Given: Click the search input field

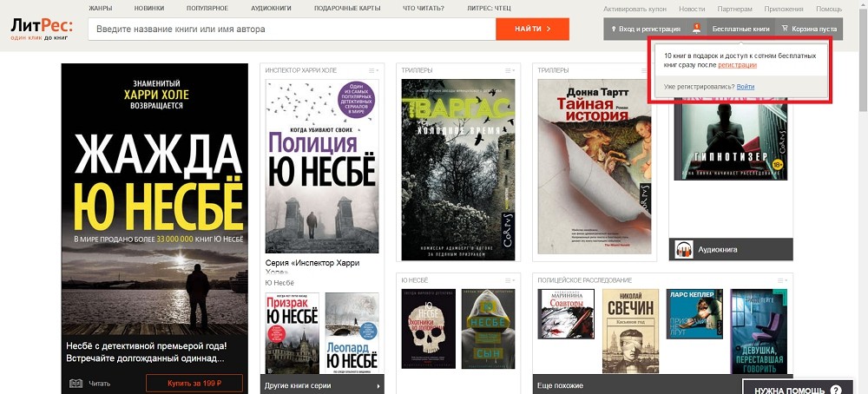Looking at the screenshot, I should tap(292, 29).
